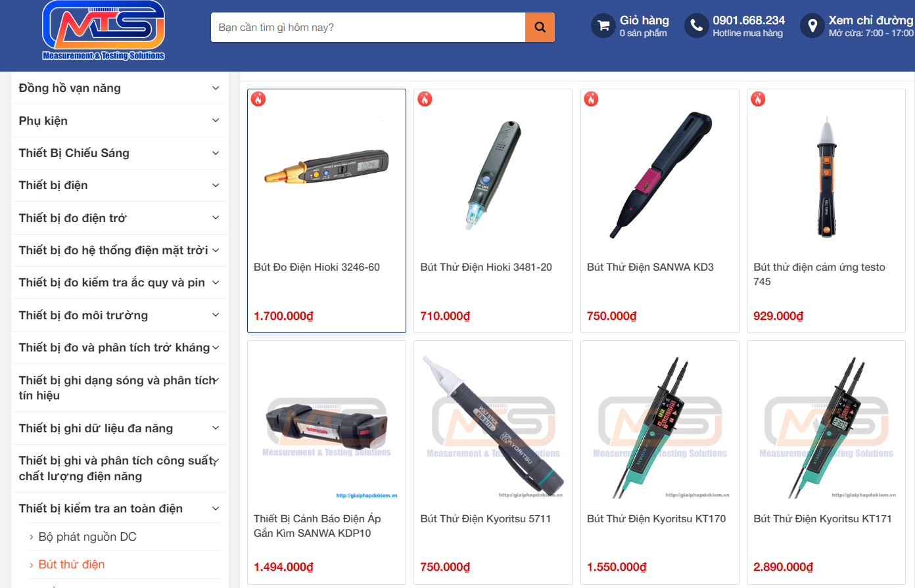Expand the Thiết bị điện category chevron
This screenshot has height=588, width=915.
click(216, 185)
